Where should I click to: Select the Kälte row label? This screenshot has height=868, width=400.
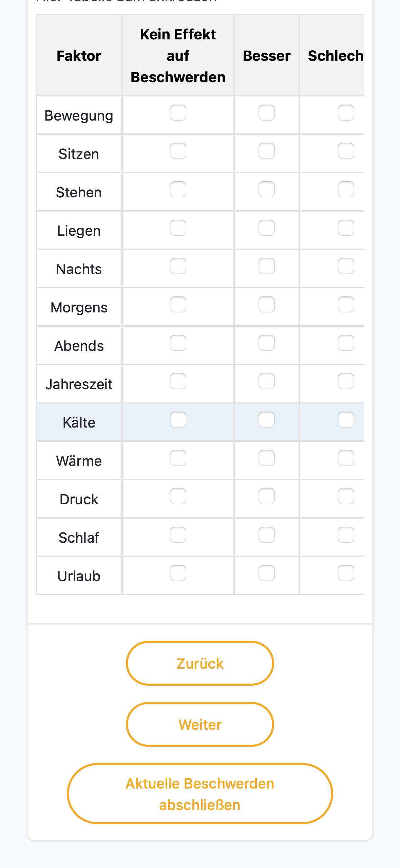(x=79, y=422)
